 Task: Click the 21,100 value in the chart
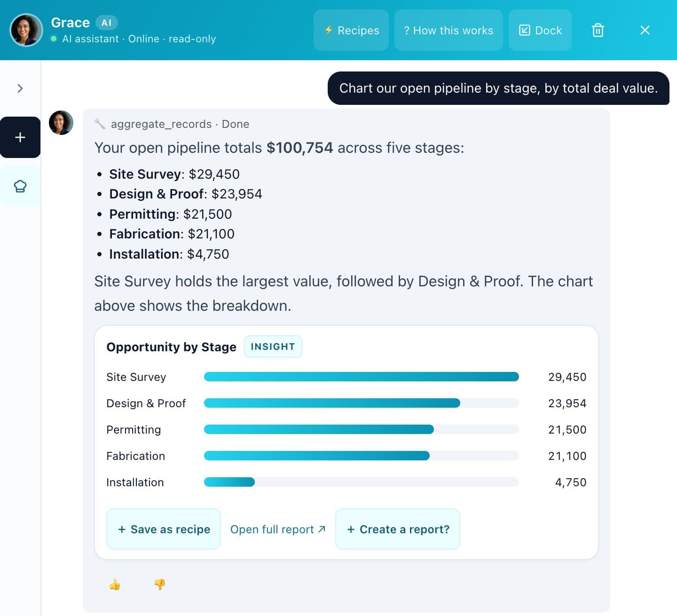tap(567, 456)
